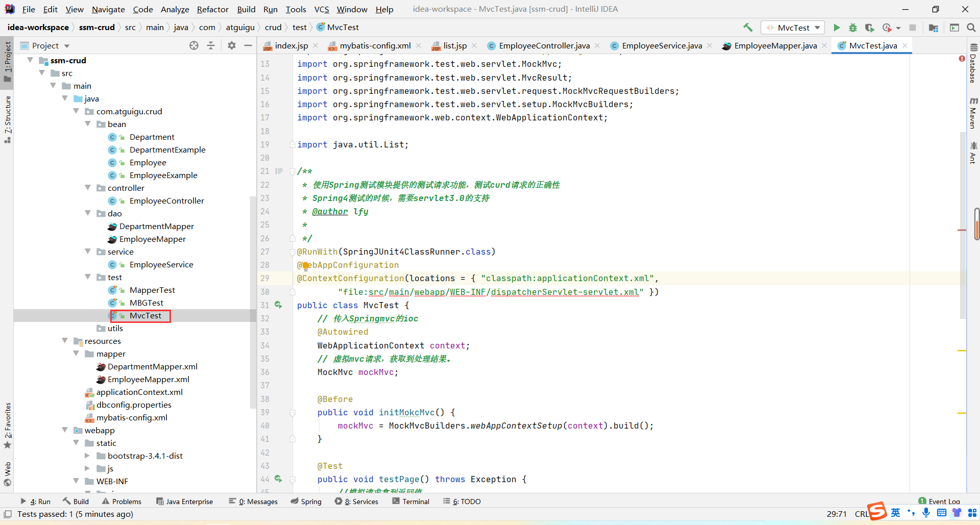The image size is (980, 525).
Task: Click the microphone icon in input toolbar
Action: point(926,513)
